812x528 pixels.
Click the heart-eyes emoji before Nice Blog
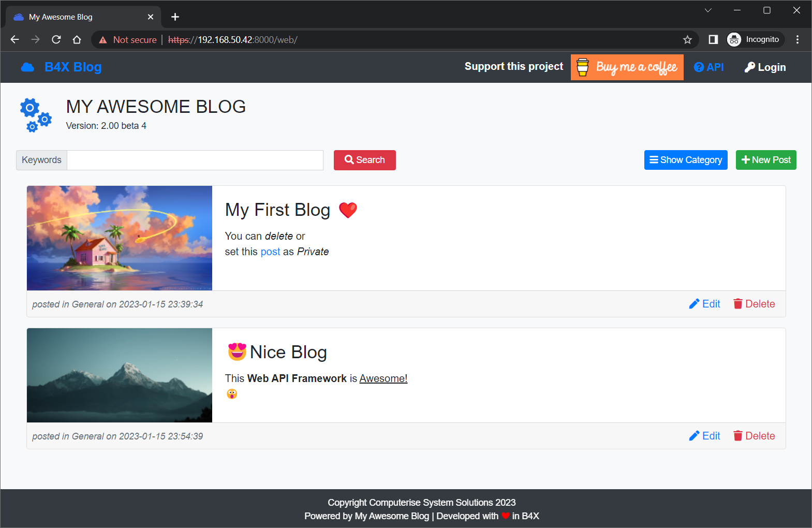point(237,352)
